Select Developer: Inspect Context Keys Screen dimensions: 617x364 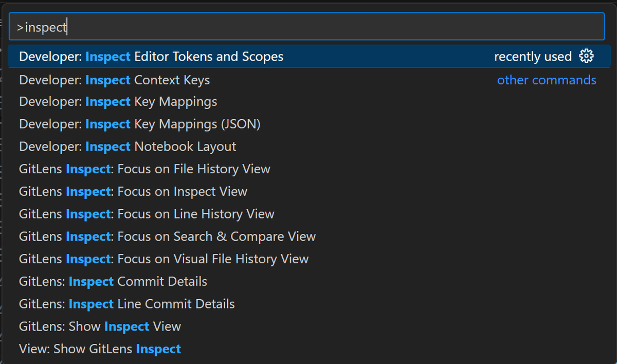tap(308, 80)
